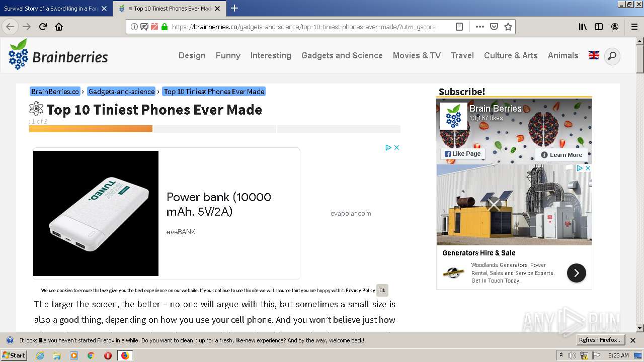
Task: Open Windows Explorer from the taskbar
Action: [x=57, y=355]
